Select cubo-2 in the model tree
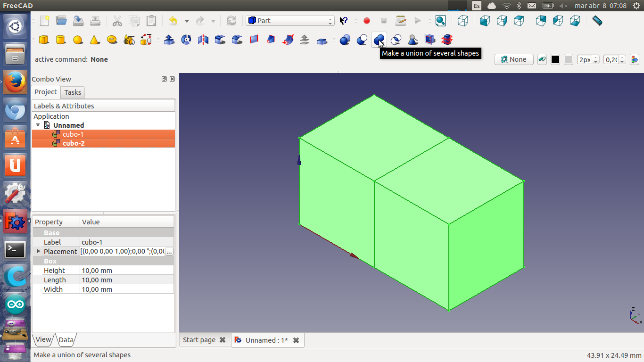This screenshot has height=362, width=644. pyautogui.click(x=74, y=143)
